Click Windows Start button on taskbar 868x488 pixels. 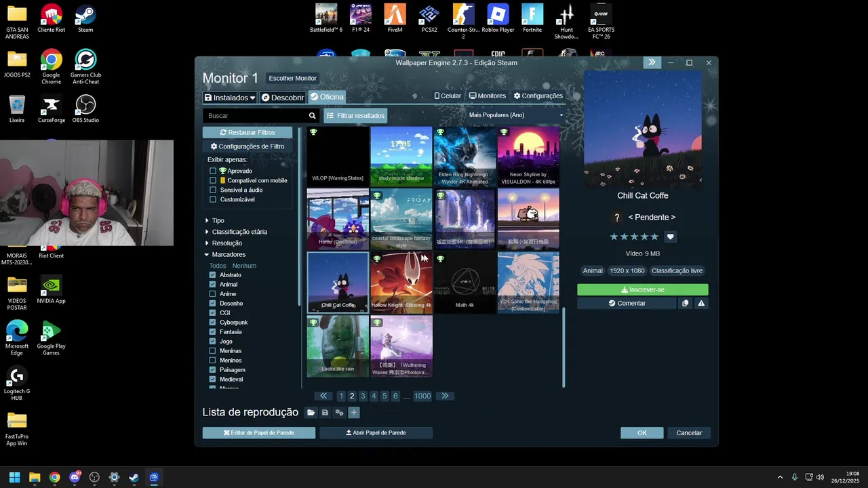point(14,477)
